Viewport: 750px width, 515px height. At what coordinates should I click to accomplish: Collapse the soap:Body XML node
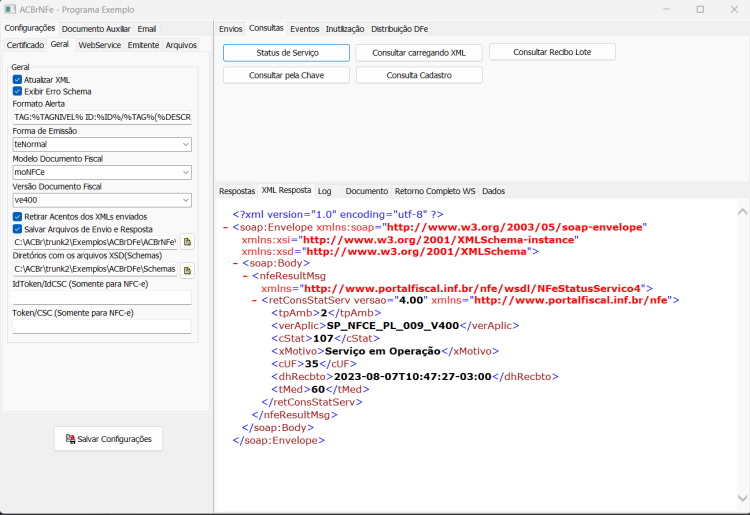(235, 263)
